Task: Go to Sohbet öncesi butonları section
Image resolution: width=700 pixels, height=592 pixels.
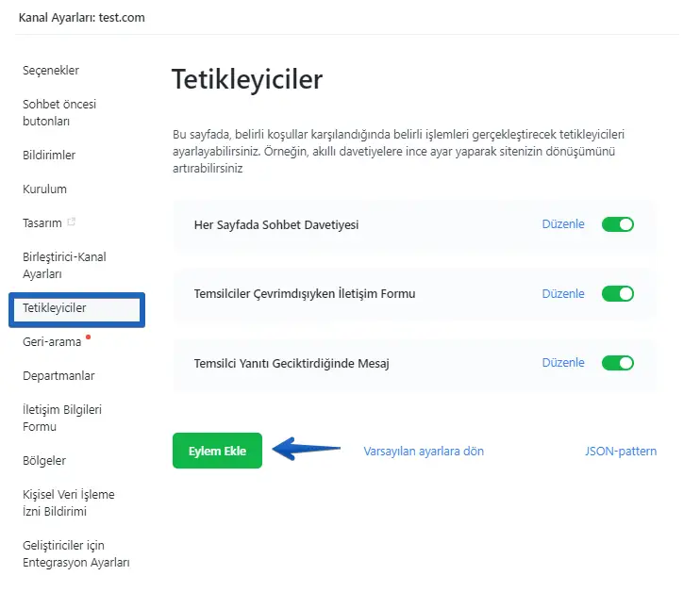Action: coord(58,113)
